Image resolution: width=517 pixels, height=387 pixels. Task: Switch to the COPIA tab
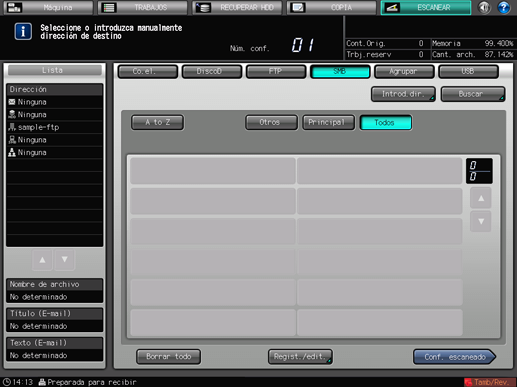tap(332, 7)
